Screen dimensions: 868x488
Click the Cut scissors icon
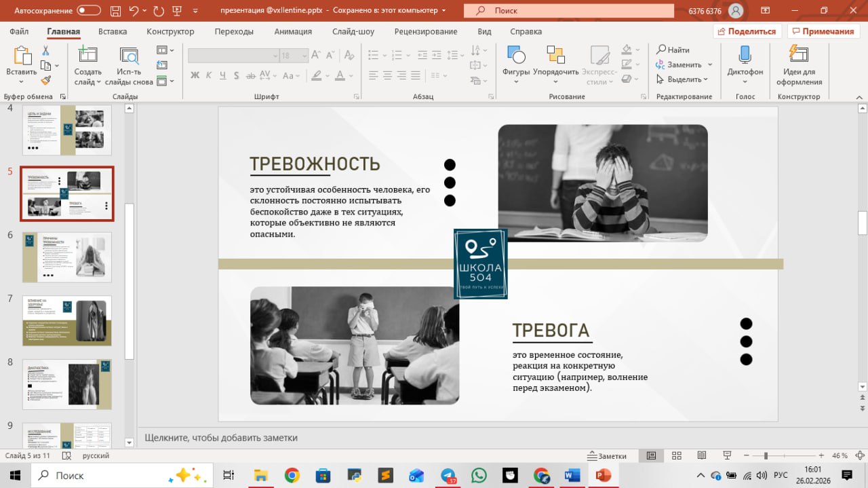point(45,51)
